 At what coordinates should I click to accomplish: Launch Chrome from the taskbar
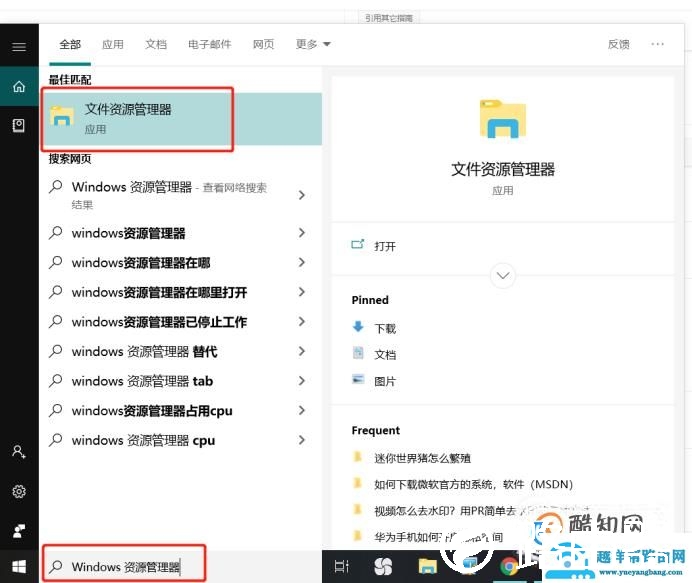coord(509,567)
